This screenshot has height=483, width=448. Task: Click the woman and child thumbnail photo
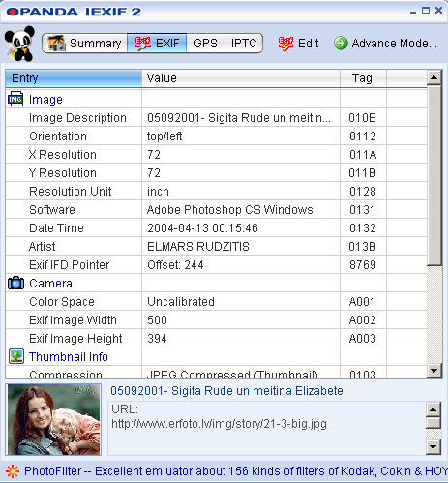point(54,419)
